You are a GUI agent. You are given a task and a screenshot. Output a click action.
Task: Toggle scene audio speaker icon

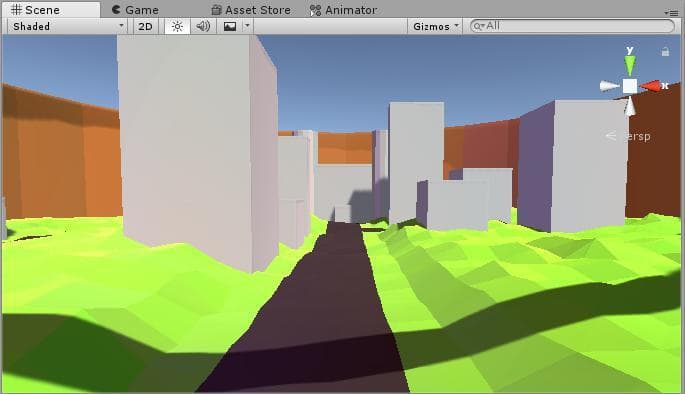203,26
